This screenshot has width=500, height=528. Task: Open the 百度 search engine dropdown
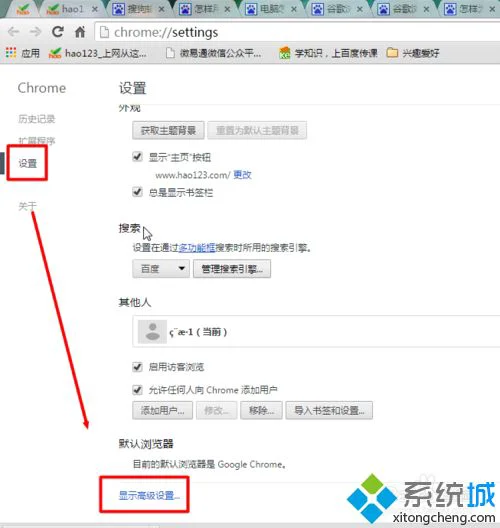[161, 269]
